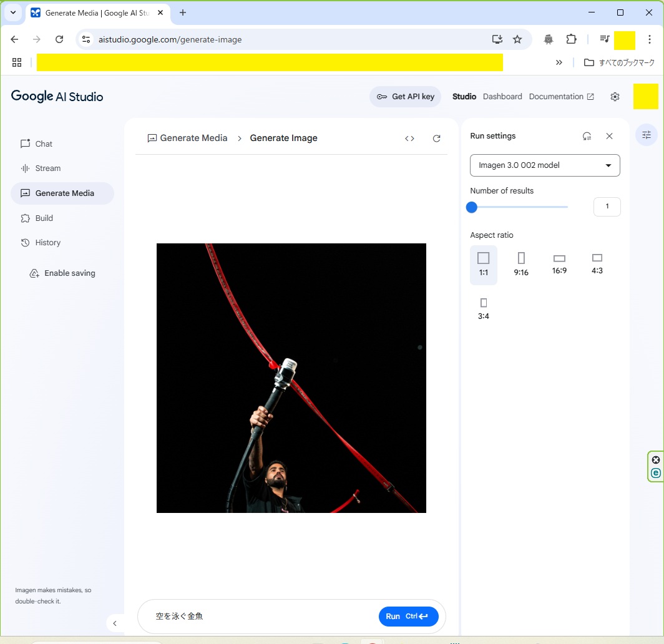The image size is (664, 644).
Task: Click the Google AI Studio logo
Action: pos(57,97)
